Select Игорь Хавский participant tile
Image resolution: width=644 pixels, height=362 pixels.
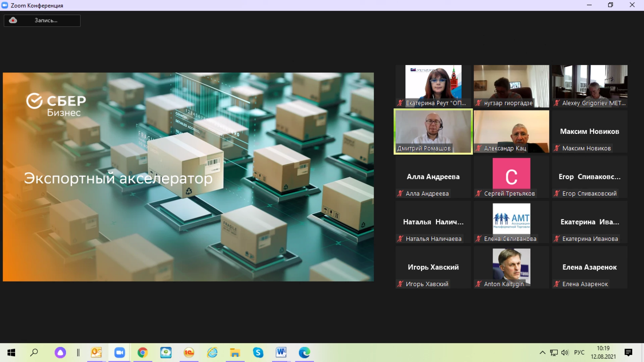pyautogui.click(x=433, y=267)
